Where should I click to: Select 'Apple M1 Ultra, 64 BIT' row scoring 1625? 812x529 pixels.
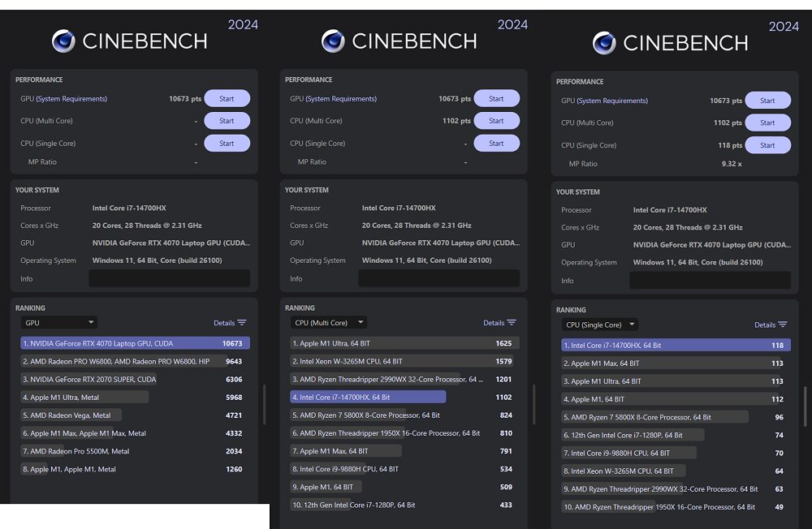[x=405, y=343]
